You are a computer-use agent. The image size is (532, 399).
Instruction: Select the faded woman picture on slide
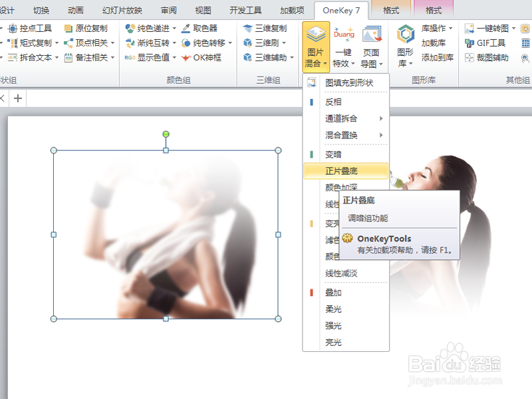(x=166, y=235)
